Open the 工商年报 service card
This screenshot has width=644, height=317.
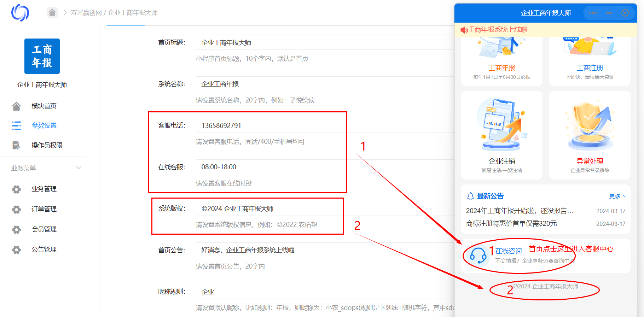[502, 61]
